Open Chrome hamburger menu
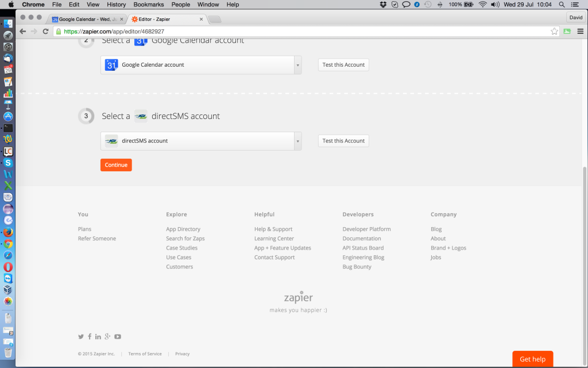This screenshot has height=368, width=588. tap(580, 32)
